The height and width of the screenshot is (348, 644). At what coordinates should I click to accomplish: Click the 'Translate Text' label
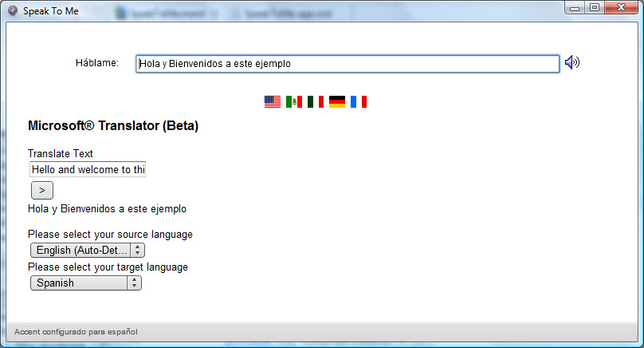61,153
